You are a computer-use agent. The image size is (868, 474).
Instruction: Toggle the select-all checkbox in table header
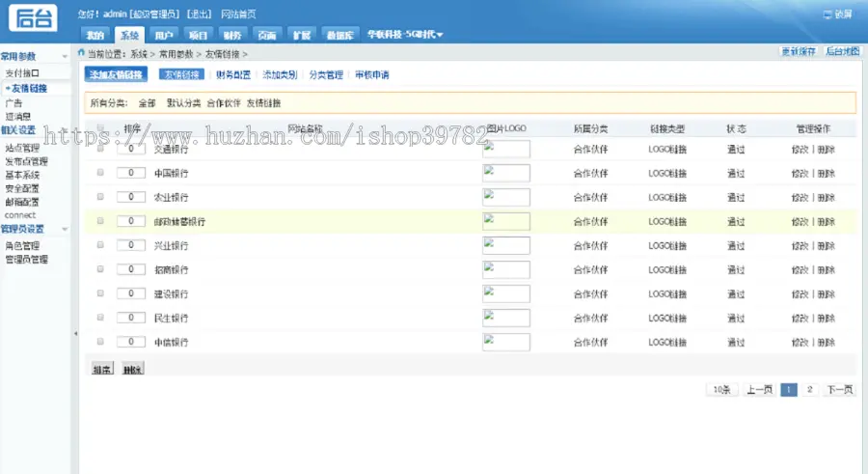pyautogui.click(x=100, y=128)
